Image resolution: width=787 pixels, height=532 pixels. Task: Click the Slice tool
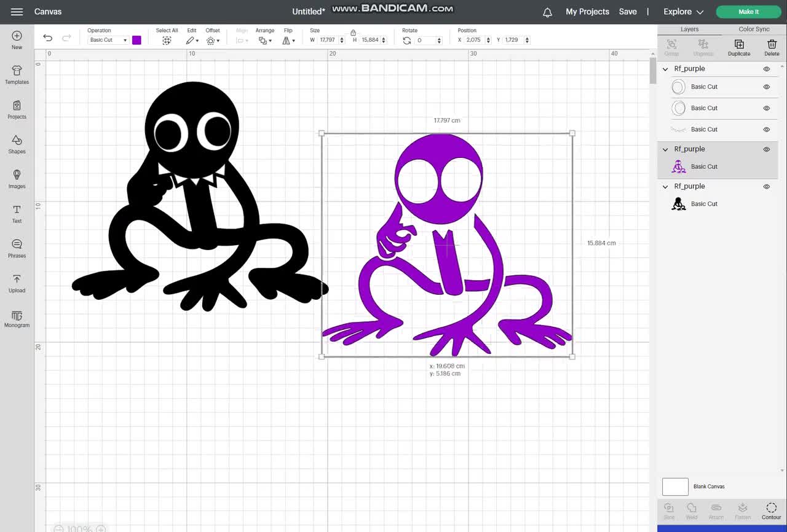pos(669,511)
